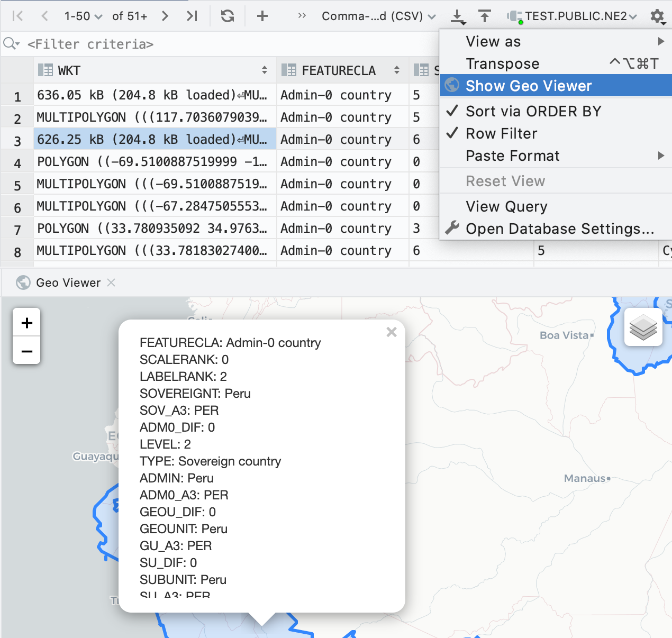
Task: Click the search icon in filter bar
Action: 11,43
